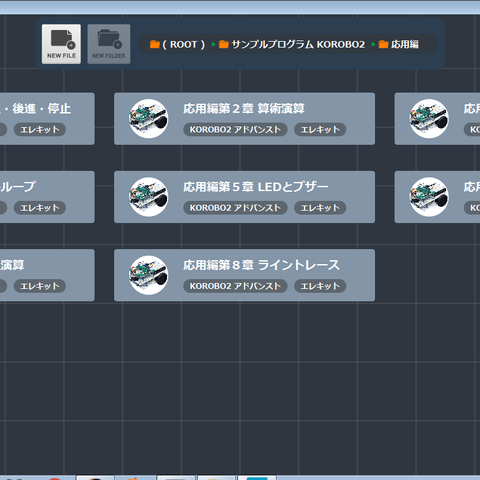Click エレキット tag on 第８章 ライントレース card
480x480 pixels.
point(320,286)
